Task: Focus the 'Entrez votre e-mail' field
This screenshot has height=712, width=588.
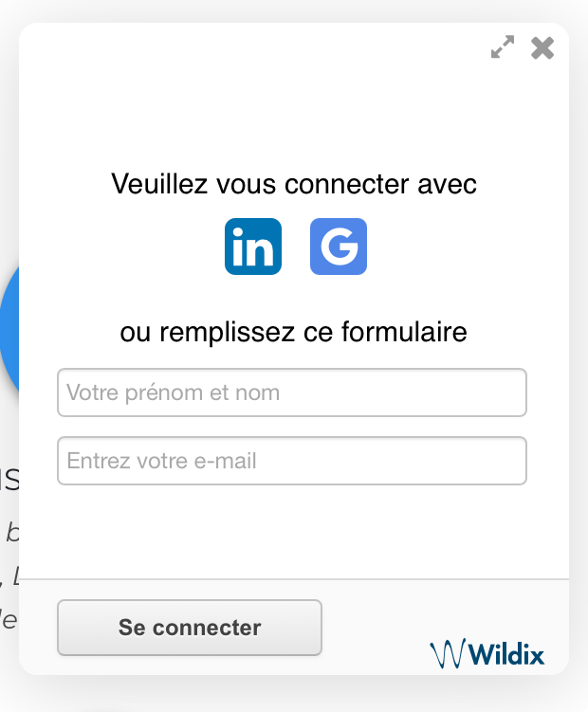Action: point(292,461)
